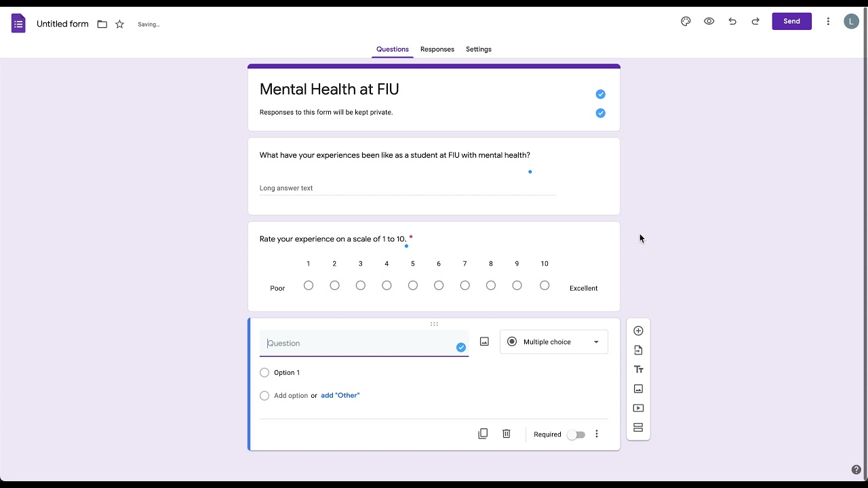Toggle the Required switch
This screenshot has width=868, height=488.
(576, 434)
